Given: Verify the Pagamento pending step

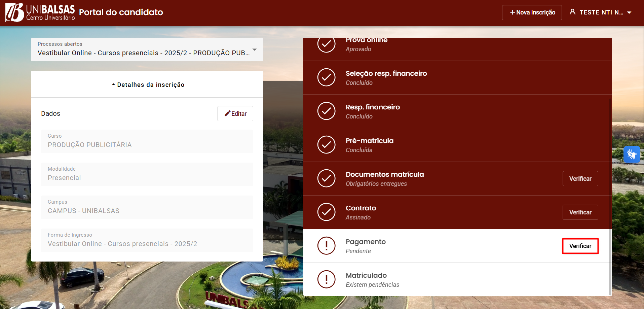Looking at the screenshot, I should (x=580, y=246).
